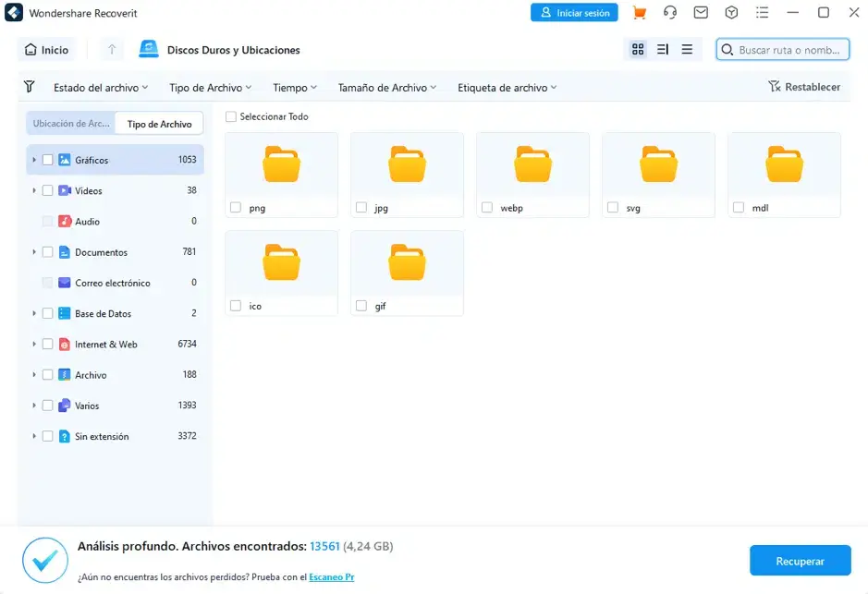Expand the Gráficos tree arrow

(x=34, y=160)
